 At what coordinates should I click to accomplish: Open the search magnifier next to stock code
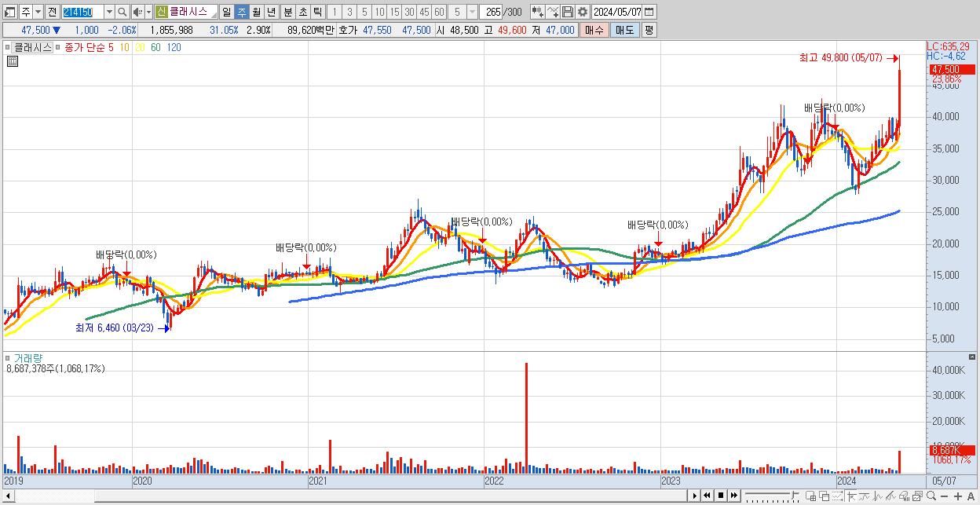(x=122, y=12)
